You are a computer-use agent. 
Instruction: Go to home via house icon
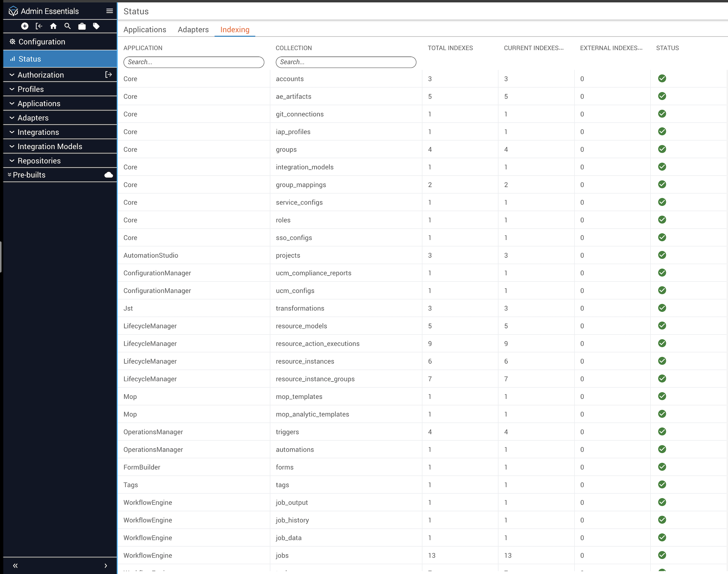[53, 26]
